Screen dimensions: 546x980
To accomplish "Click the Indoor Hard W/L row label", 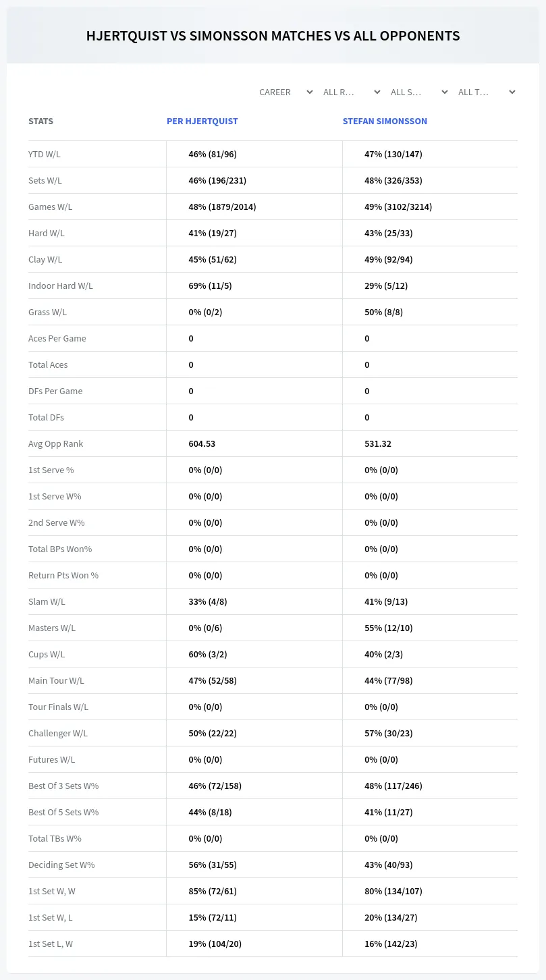I will (61, 285).
